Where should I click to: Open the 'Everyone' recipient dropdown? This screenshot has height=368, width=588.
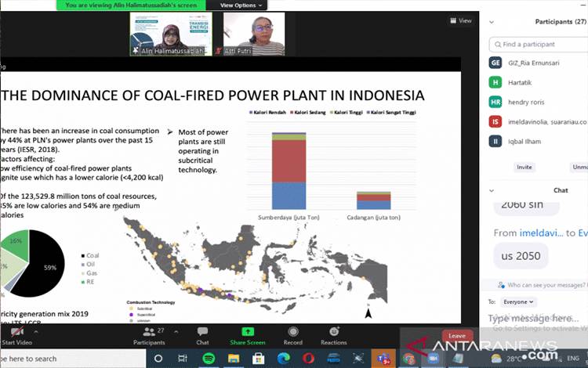tap(518, 301)
